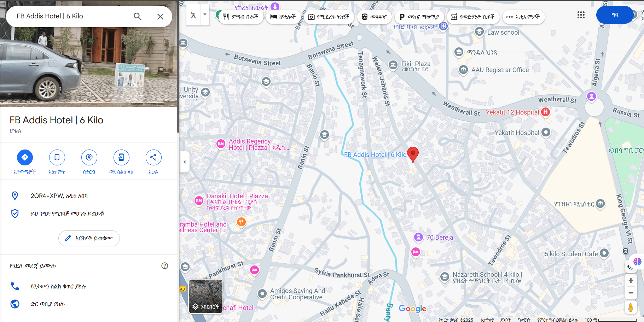The height and width of the screenshot is (322, 644).
Task: Click the red FB Addis Hotel map pin
Action: pyautogui.click(x=413, y=154)
